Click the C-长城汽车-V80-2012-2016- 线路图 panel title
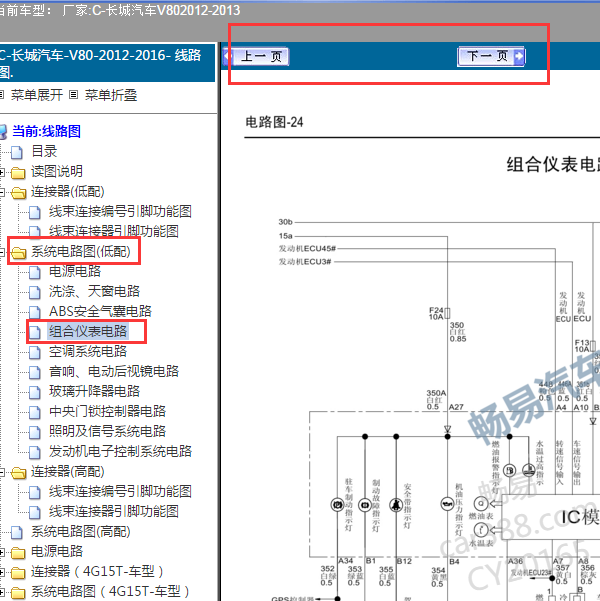The image size is (600, 601). point(100,63)
